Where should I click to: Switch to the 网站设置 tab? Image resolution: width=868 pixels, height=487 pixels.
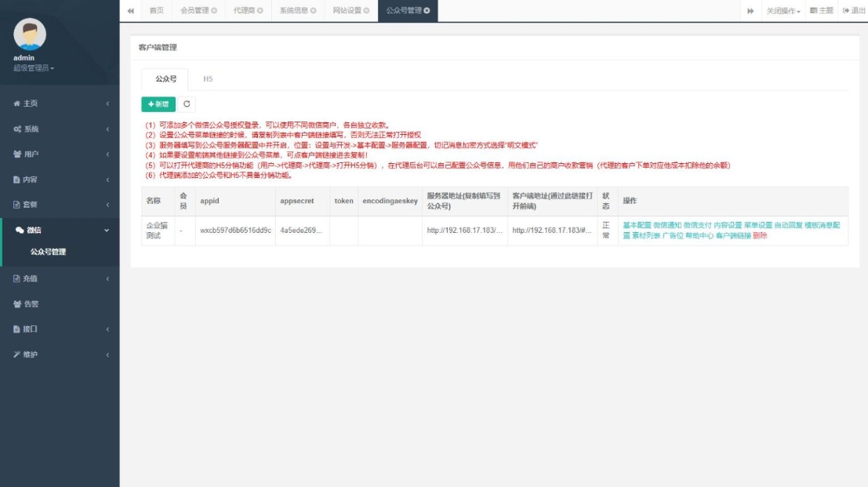[347, 10]
